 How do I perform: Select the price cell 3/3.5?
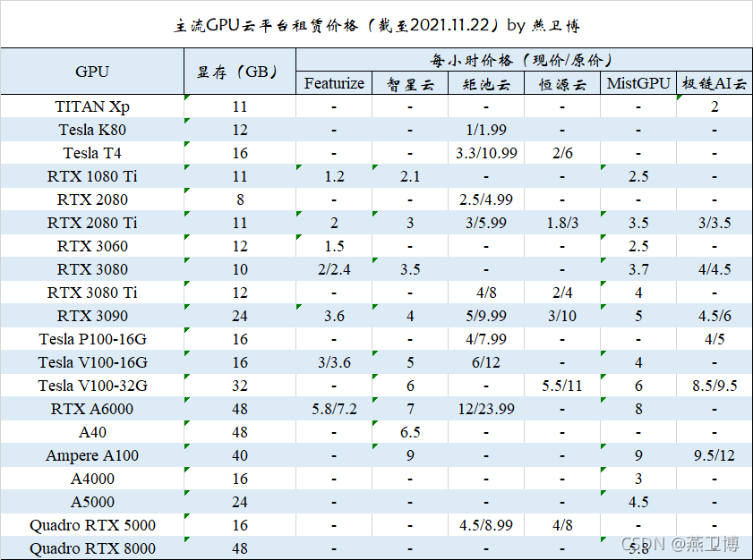tap(714, 223)
